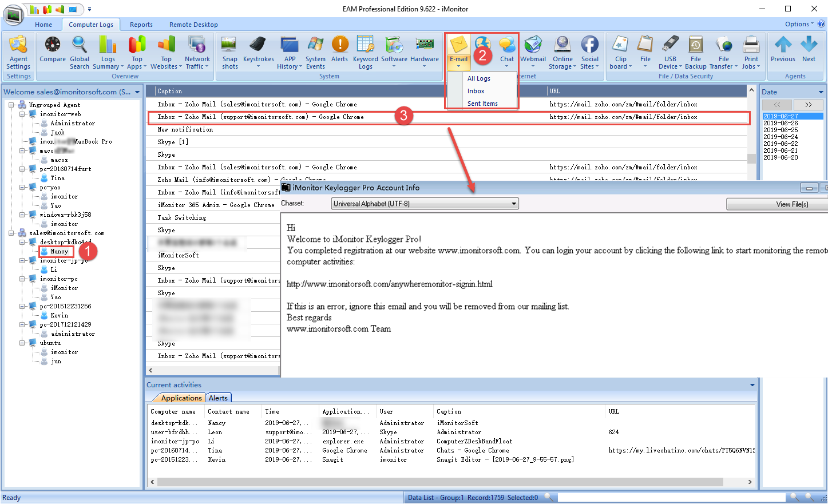This screenshot has width=828, height=504.
Task: Open Keyword Logs
Action: (x=366, y=53)
